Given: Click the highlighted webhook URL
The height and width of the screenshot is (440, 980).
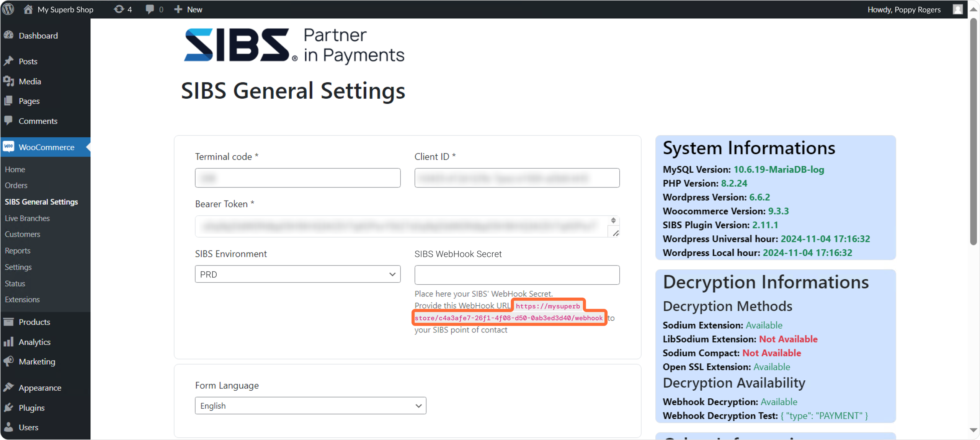Looking at the screenshot, I should 508,318.
